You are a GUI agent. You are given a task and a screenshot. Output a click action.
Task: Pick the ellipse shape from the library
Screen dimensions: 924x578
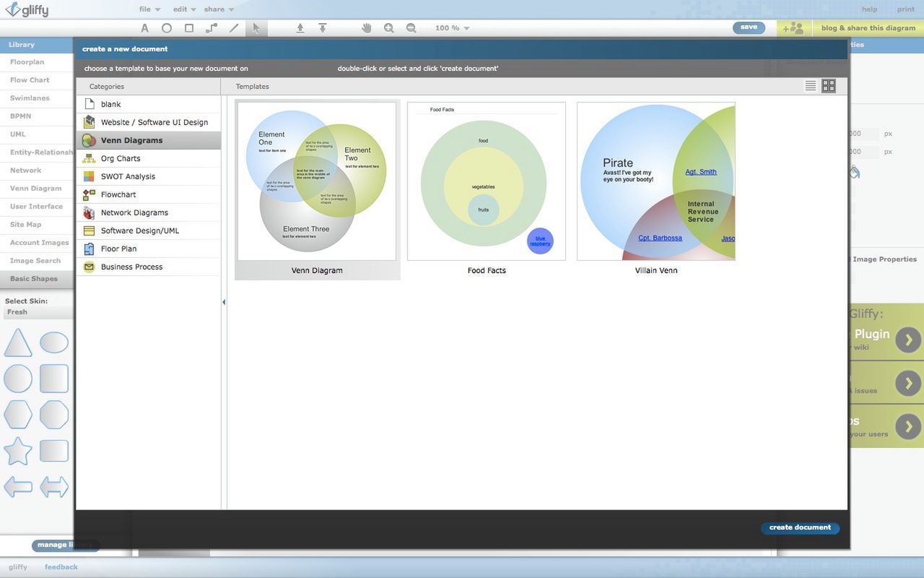[54, 342]
